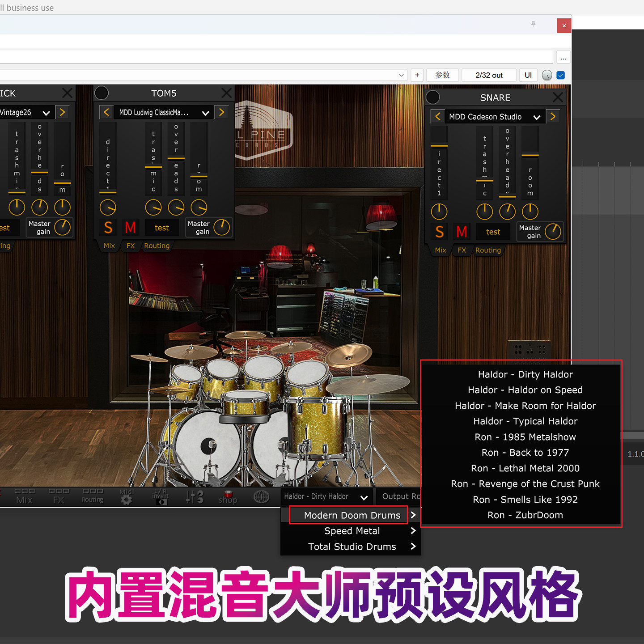This screenshot has width=644, height=644.
Task: Mute the SNARE channel
Action: pos(462,232)
